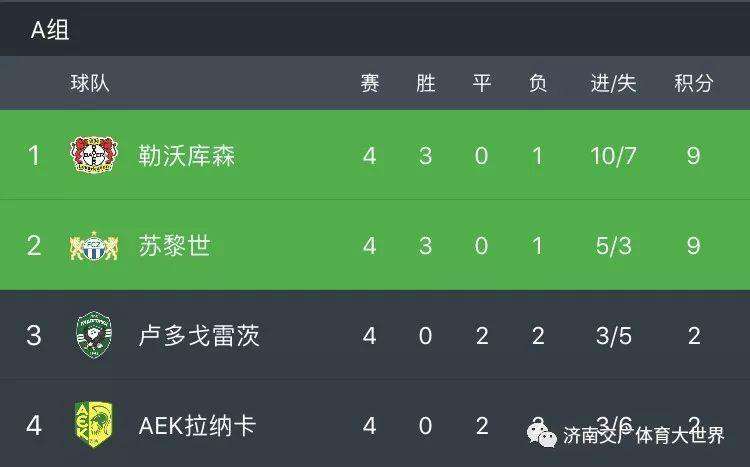750x467 pixels.
Task: Select the 卢多戈雷茨 team name
Action: [x=199, y=336]
